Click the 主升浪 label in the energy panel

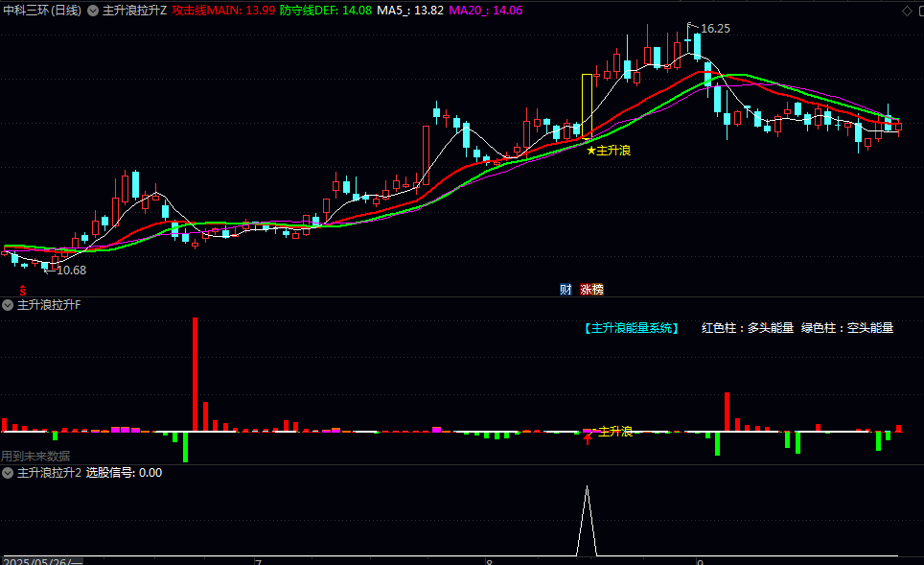tap(615, 431)
